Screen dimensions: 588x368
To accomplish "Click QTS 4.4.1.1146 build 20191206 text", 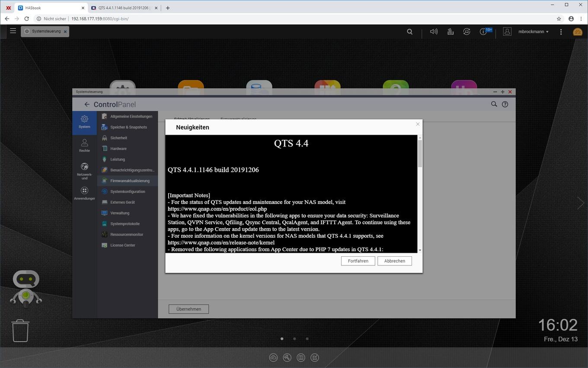I will coord(213,170).
